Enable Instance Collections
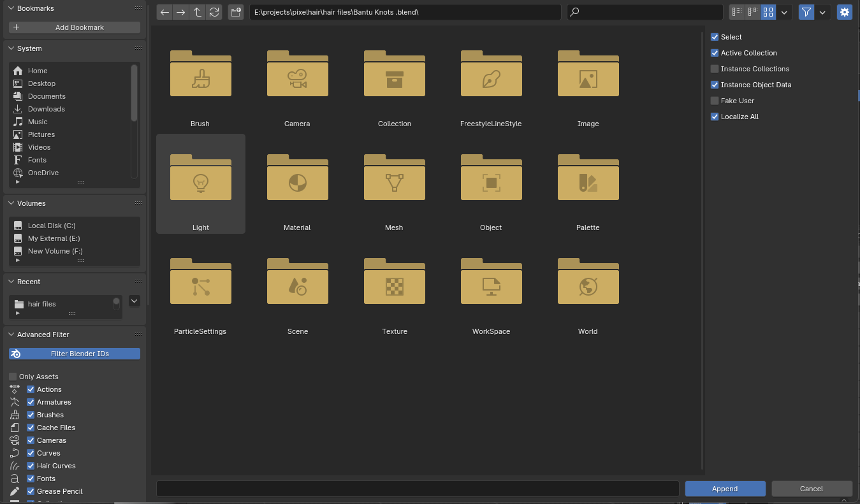860x504 pixels. 715,69
